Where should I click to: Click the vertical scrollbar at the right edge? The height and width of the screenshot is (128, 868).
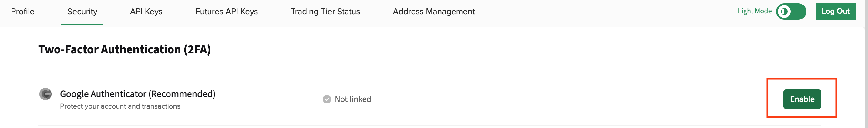coord(866,64)
